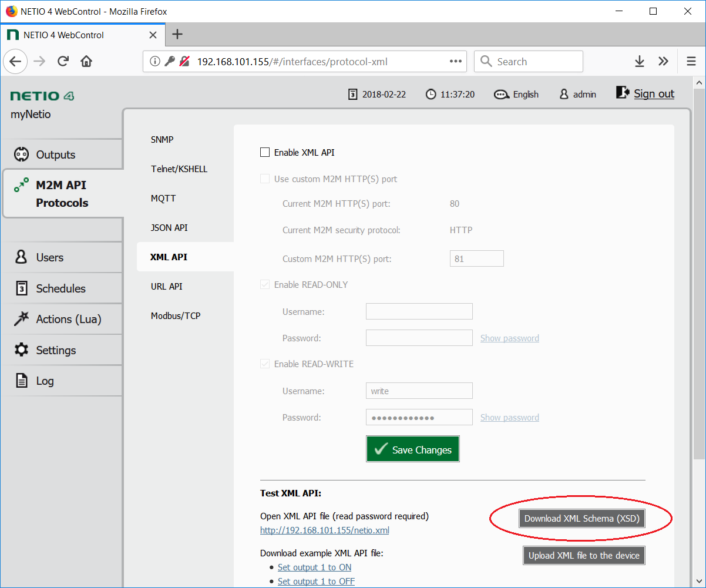Open page actions three-dots menu
This screenshot has height=588, width=706.
click(x=456, y=62)
